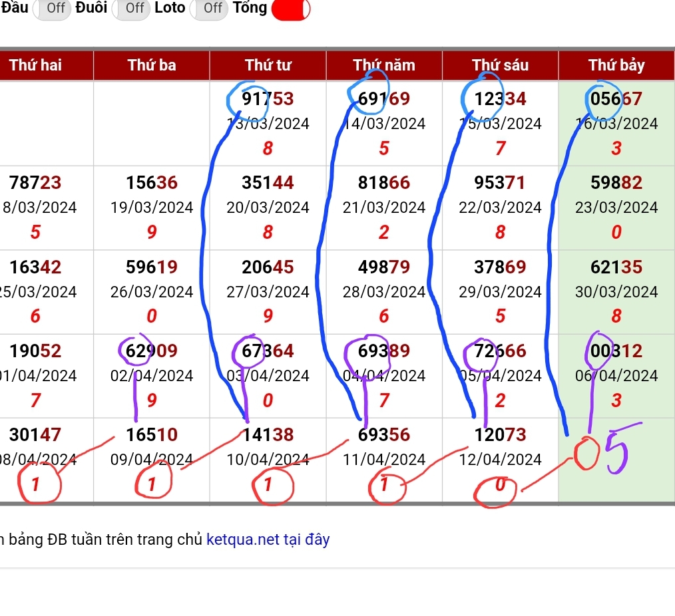The height and width of the screenshot is (616, 675).
Task: Disable the red Tổng toggle
Action: (291, 9)
